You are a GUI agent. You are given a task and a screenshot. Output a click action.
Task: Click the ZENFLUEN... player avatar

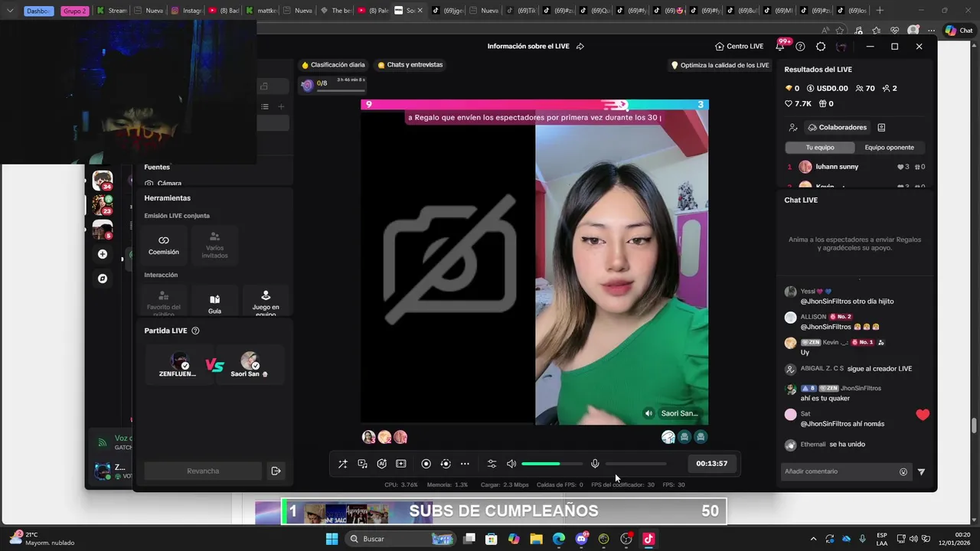pyautogui.click(x=180, y=360)
